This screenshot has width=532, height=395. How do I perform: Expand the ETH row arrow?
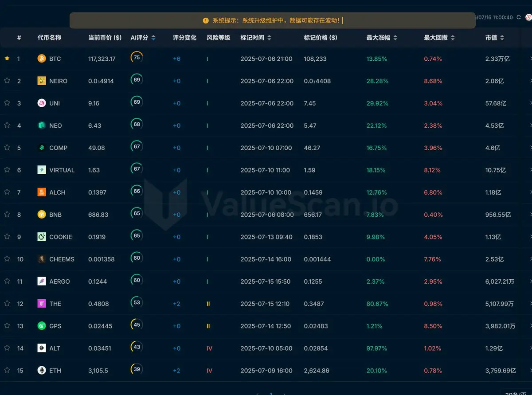click(530, 370)
